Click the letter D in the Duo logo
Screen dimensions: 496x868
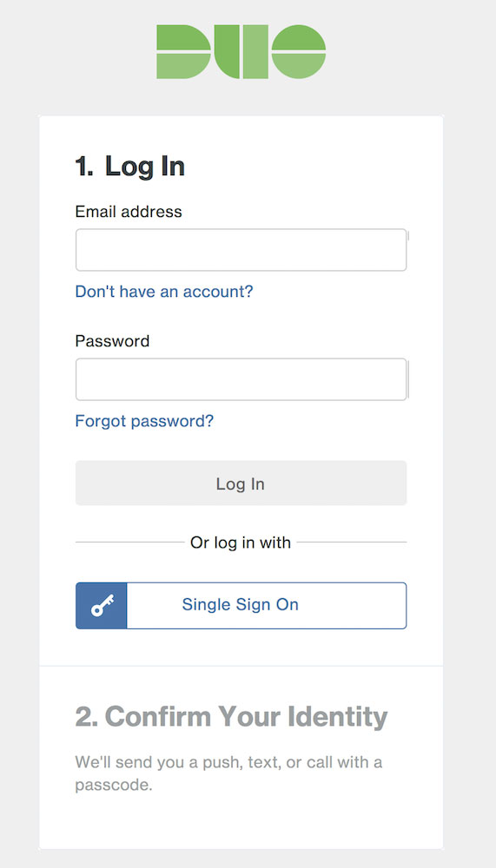183,51
